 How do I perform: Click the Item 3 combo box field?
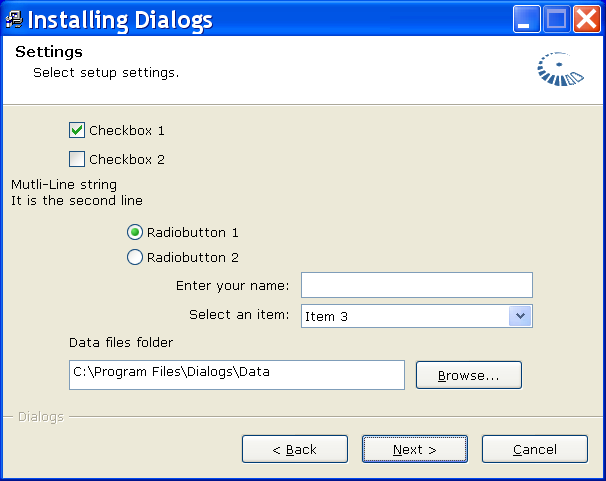[x=417, y=316]
